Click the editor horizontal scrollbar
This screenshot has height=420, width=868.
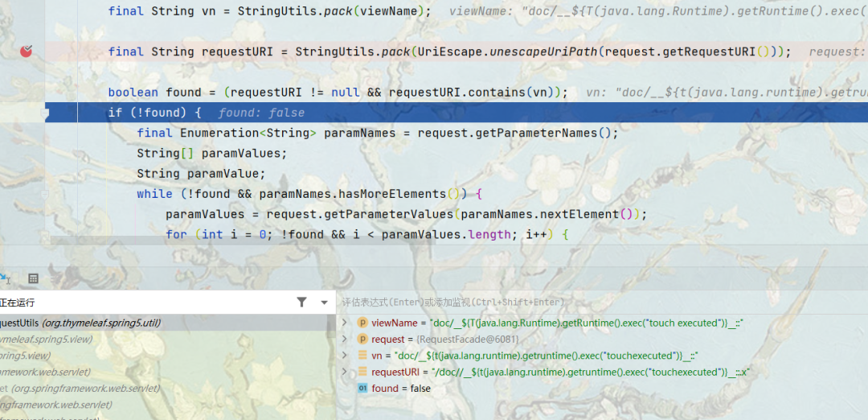[244, 241]
